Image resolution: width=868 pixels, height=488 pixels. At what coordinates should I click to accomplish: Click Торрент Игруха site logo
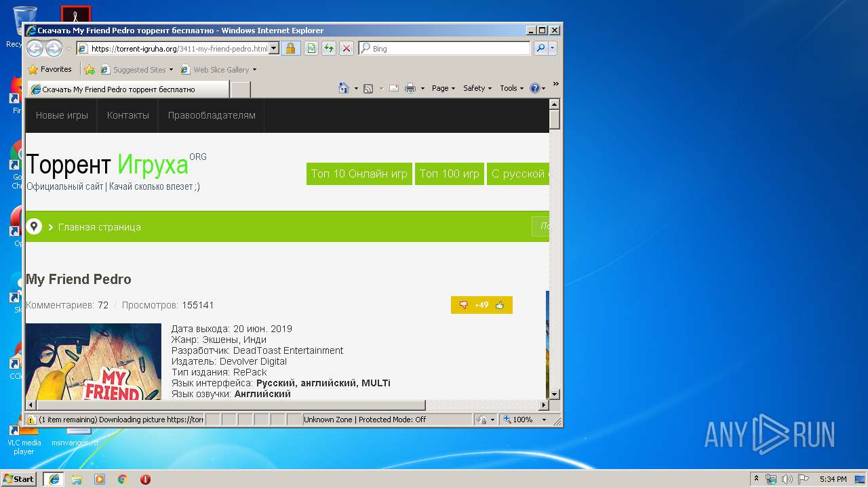(116, 164)
